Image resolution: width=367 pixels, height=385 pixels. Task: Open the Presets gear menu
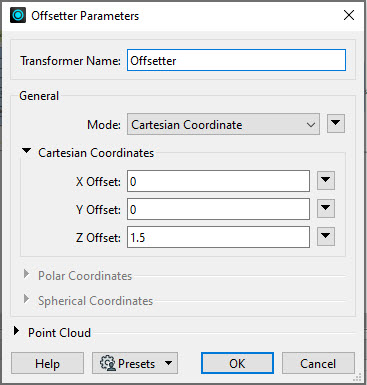pyautogui.click(x=135, y=363)
